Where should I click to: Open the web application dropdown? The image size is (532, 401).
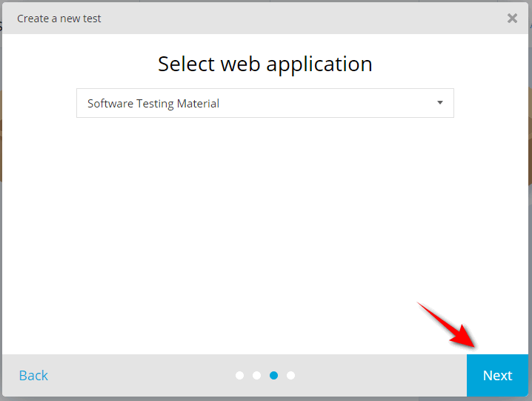click(x=265, y=103)
